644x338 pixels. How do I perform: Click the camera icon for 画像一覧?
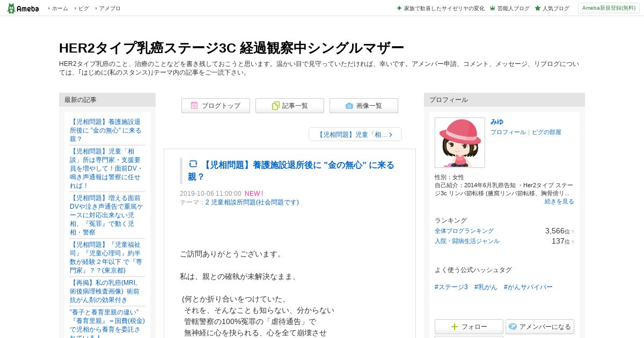point(349,106)
